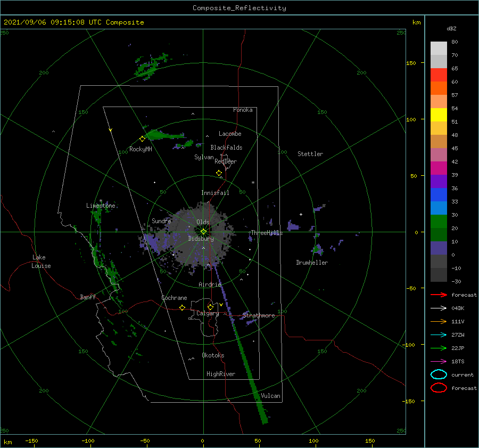
Task: Click the RedDeer city label
Action: 226,161
